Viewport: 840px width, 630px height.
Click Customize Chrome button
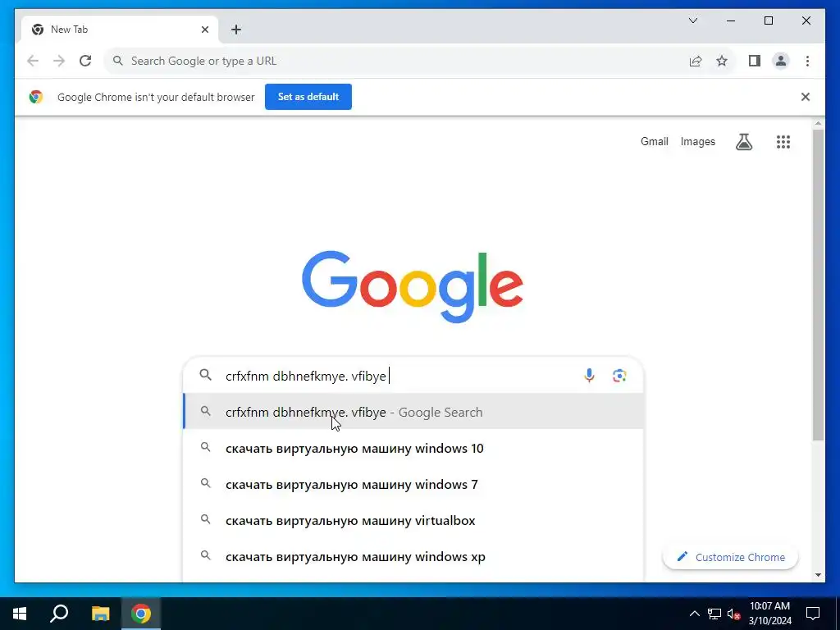pos(730,557)
